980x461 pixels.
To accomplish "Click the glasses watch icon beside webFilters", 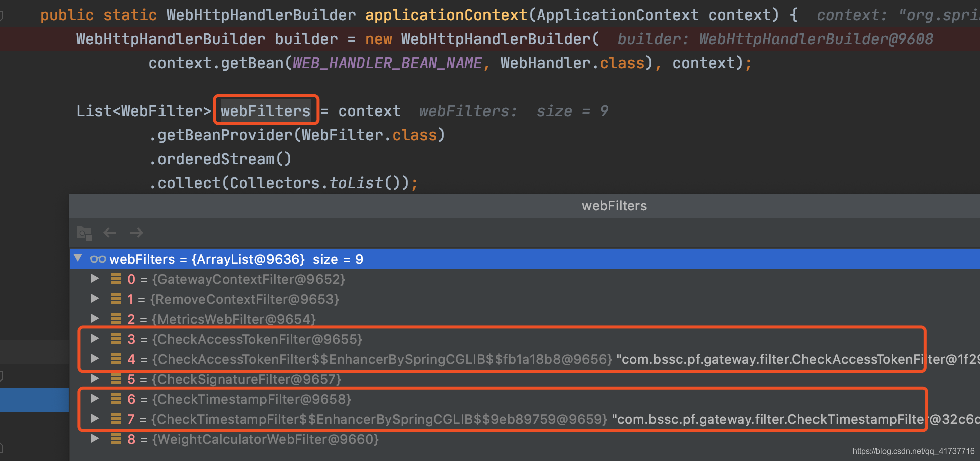I will [98, 259].
